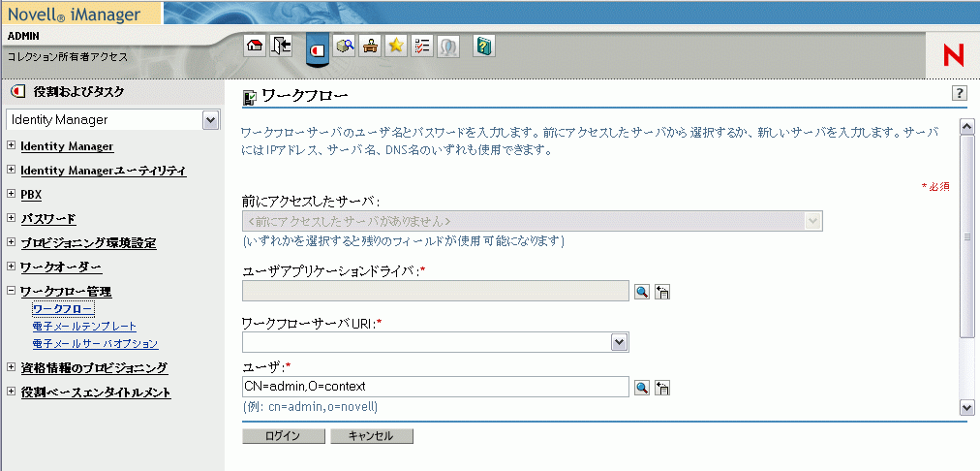Browse for user application driver with magnifier
980x471 pixels.
click(x=642, y=292)
